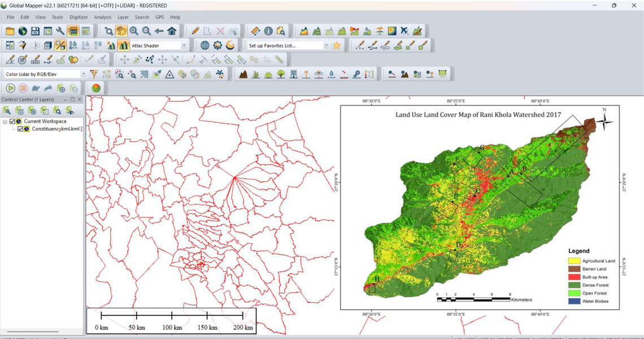
Task: Float the Control Center panel with the square button
Action: (x=72, y=99)
